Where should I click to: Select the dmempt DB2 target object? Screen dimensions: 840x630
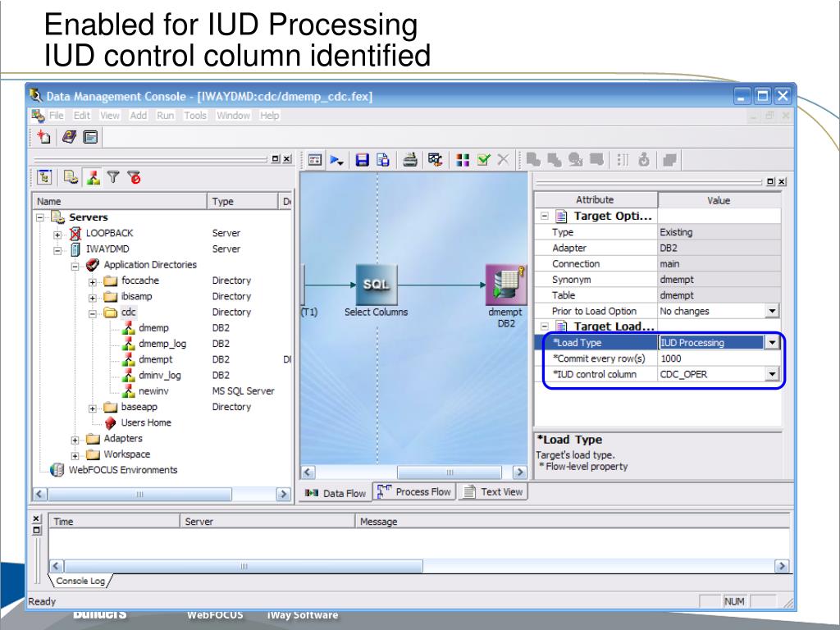[x=505, y=285]
